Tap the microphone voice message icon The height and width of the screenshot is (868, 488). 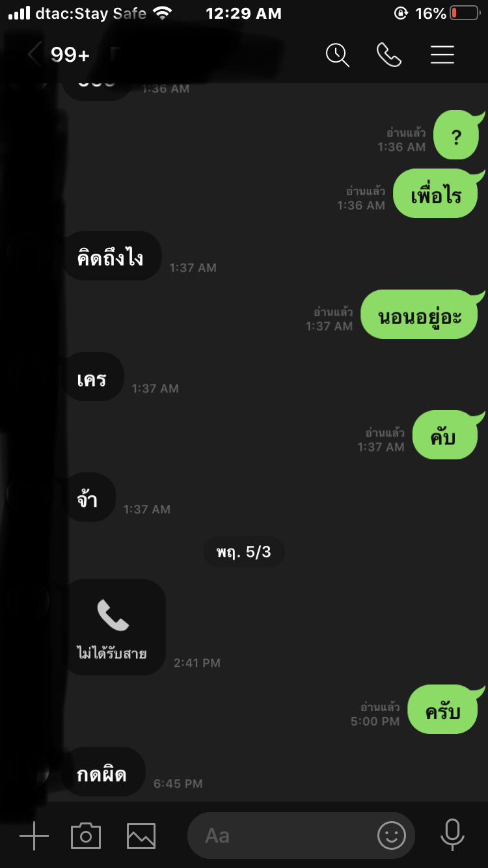pyautogui.click(x=452, y=835)
